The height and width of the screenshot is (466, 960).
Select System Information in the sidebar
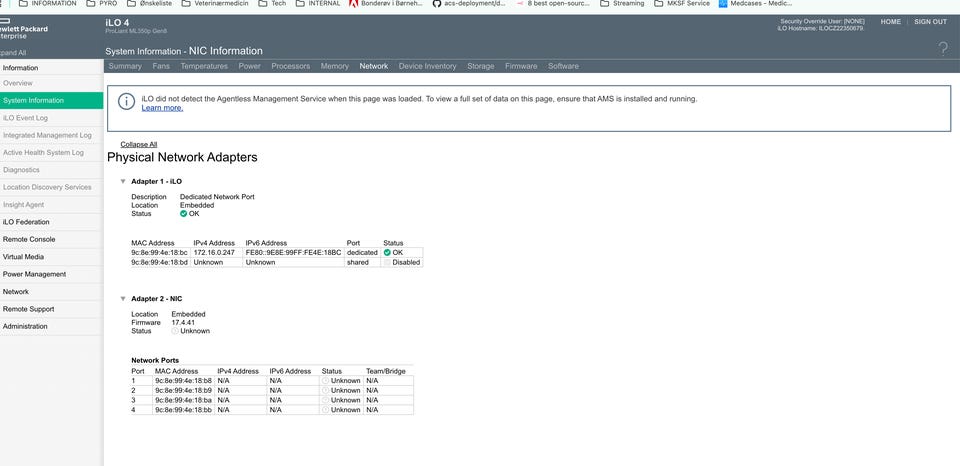[x=51, y=100]
